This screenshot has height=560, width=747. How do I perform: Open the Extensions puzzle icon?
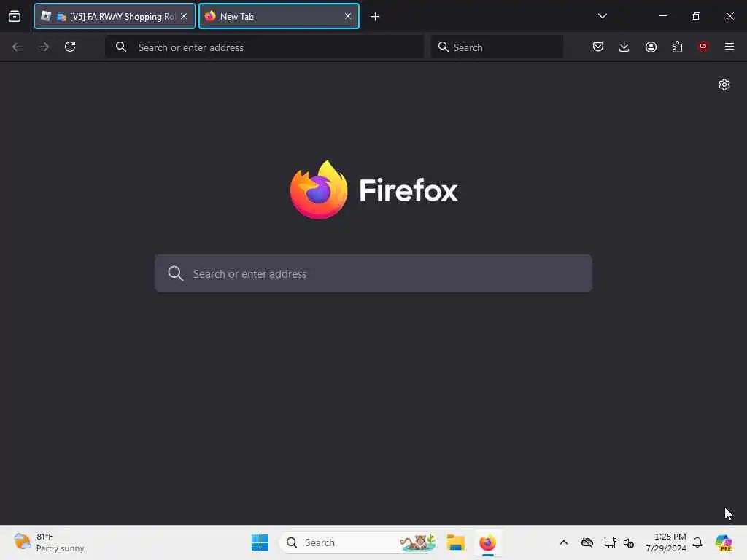tap(677, 47)
